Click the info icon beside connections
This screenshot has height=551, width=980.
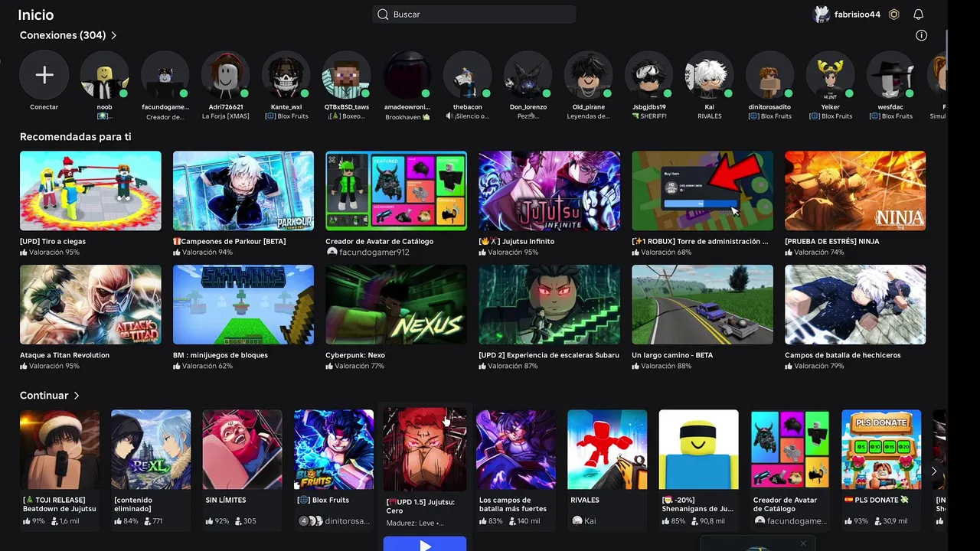(x=921, y=35)
